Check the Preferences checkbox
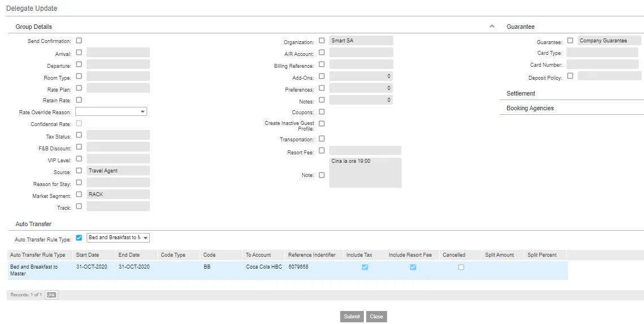Image resolution: width=644 pixels, height=324 pixels. point(321,88)
